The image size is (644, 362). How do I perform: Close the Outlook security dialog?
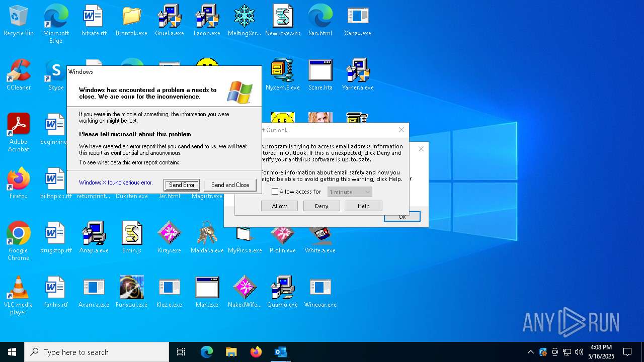tap(401, 130)
